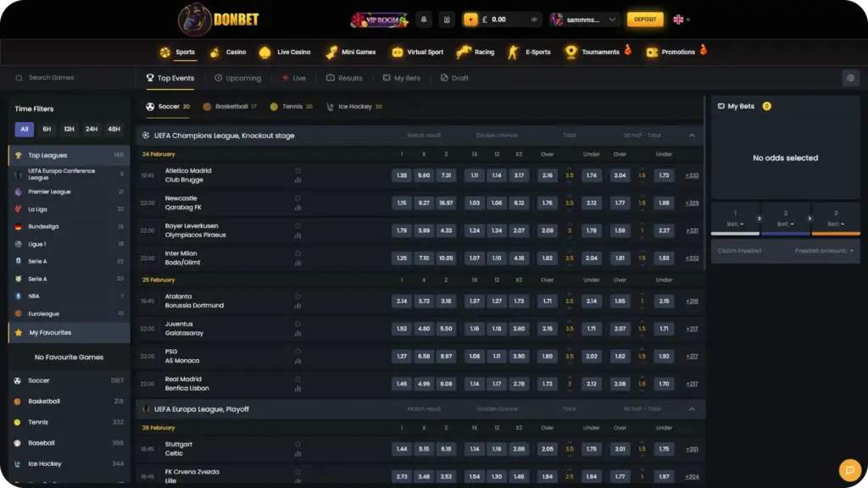Pick 1.38 home odds for Atletico Madrid
This screenshot has height=488, width=868.
click(x=402, y=175)
